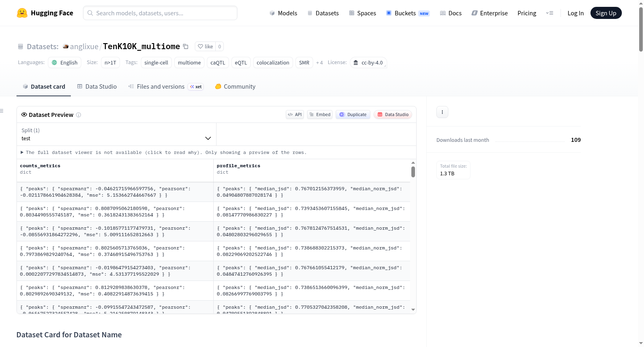Open the Buckets navigation item
Image resolution: width=644 pixels, height=347 pixels.
tap(408, 13)
